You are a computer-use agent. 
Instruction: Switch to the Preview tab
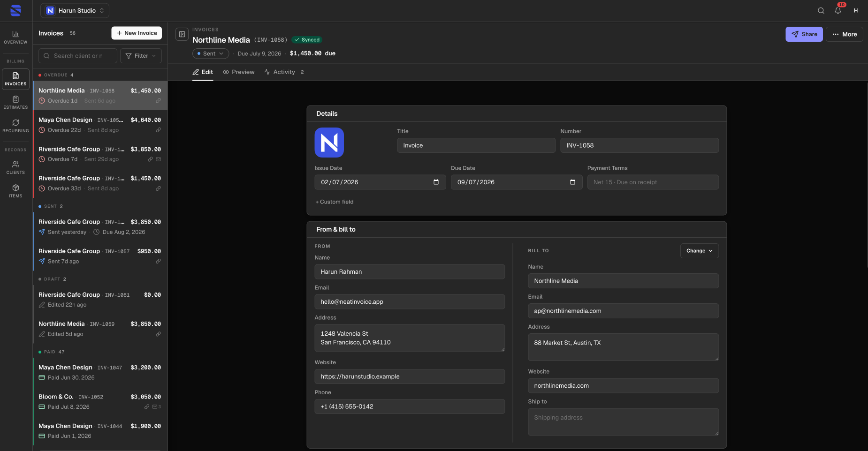(x=238, y=72)
